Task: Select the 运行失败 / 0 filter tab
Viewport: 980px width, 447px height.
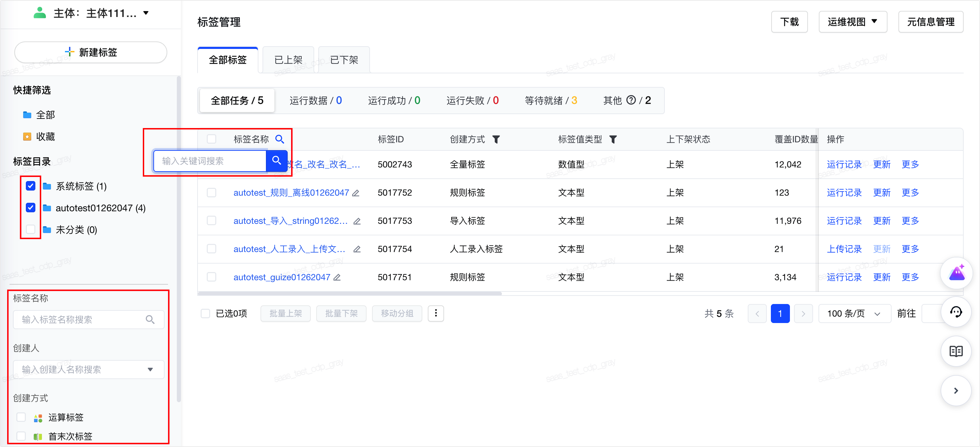Action: pyautogui.click(x=473, y=100)
